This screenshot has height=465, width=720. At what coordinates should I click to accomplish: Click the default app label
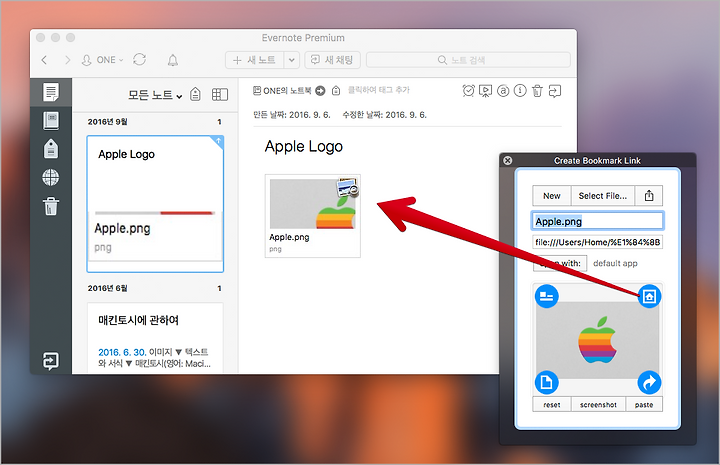pyautogui.click(x=615, y=263)
